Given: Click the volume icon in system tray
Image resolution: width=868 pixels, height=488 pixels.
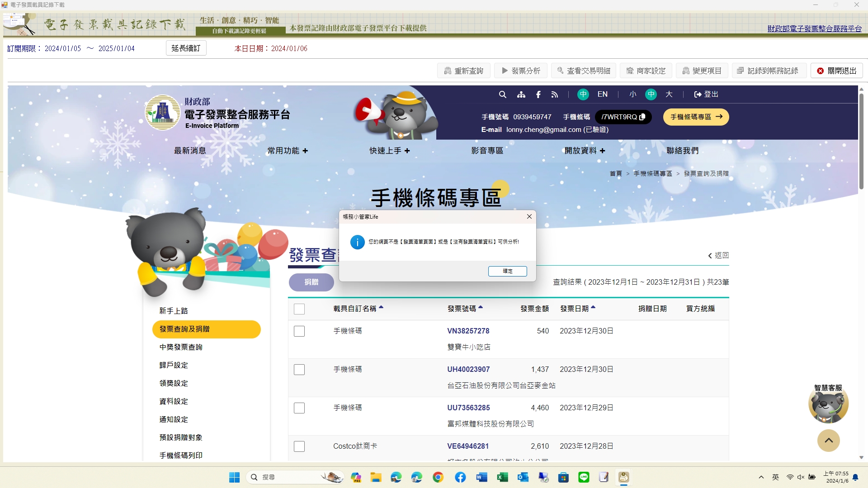Looking at the screenshot, I should click(x=801, y=477).
